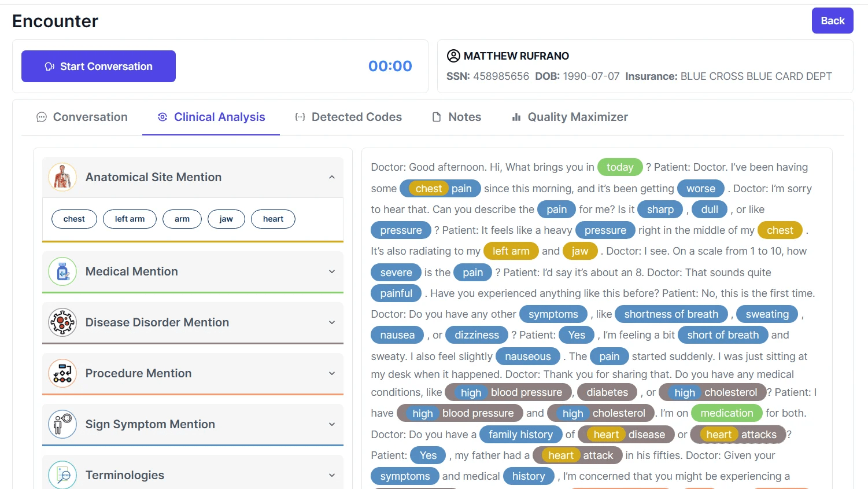Viewport: 868px width, 489px height.
Task: Click the Disease Disorder Mention virus icon
Action: [62, 322]
